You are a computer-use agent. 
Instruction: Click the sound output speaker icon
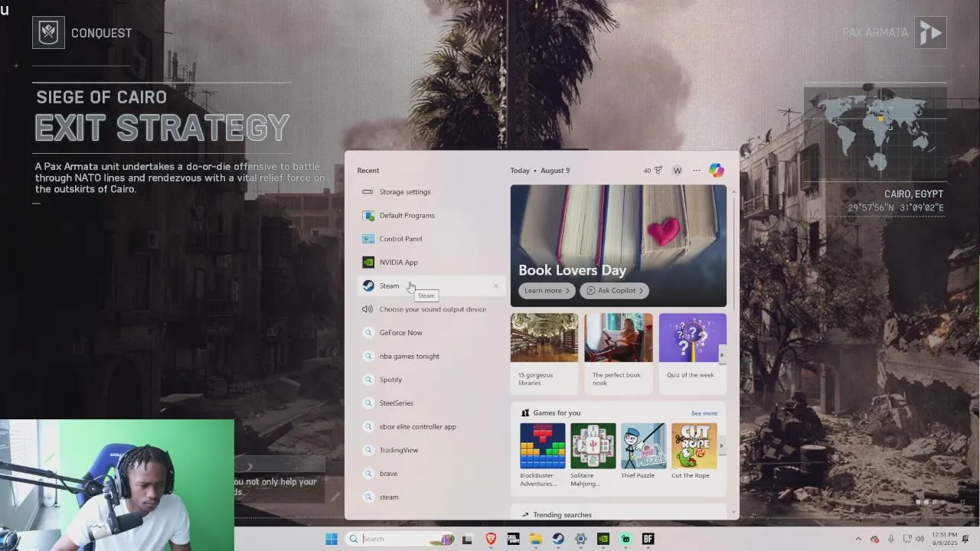coord(368,309)
